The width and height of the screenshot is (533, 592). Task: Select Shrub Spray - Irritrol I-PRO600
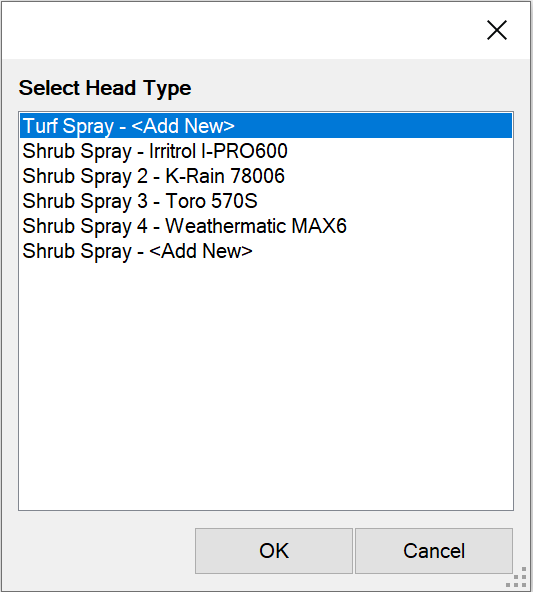click(x=266, y=151)
